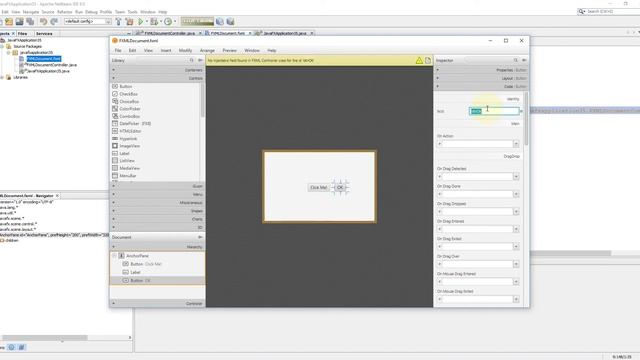
Task: Click the Profile Project clock icon
Action: click(168, 21)
